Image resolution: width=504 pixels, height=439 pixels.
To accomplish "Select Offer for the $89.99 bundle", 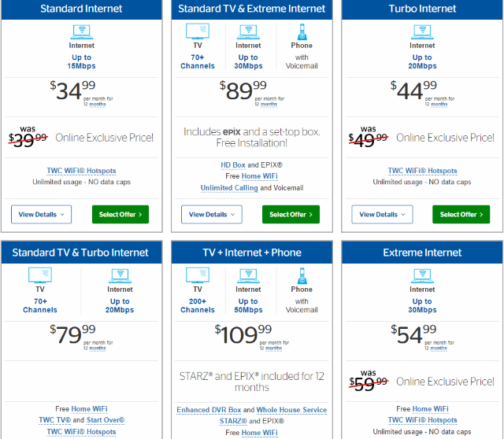I will coord(291,214).
